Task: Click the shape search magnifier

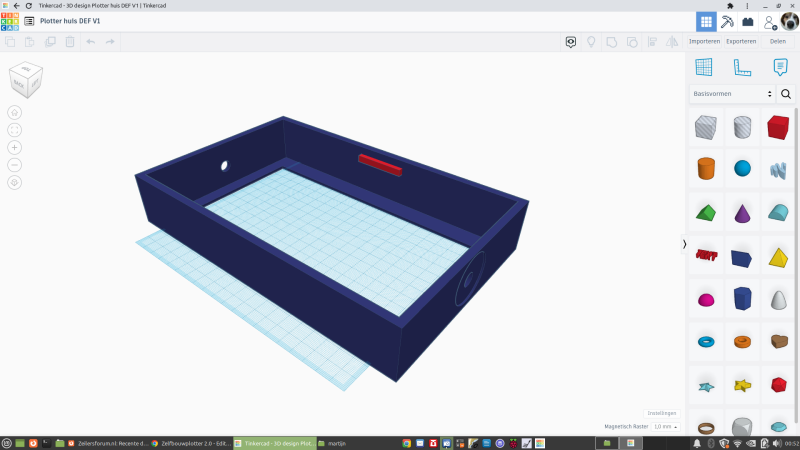Action: pyautogui.click(x=786, y=94)
